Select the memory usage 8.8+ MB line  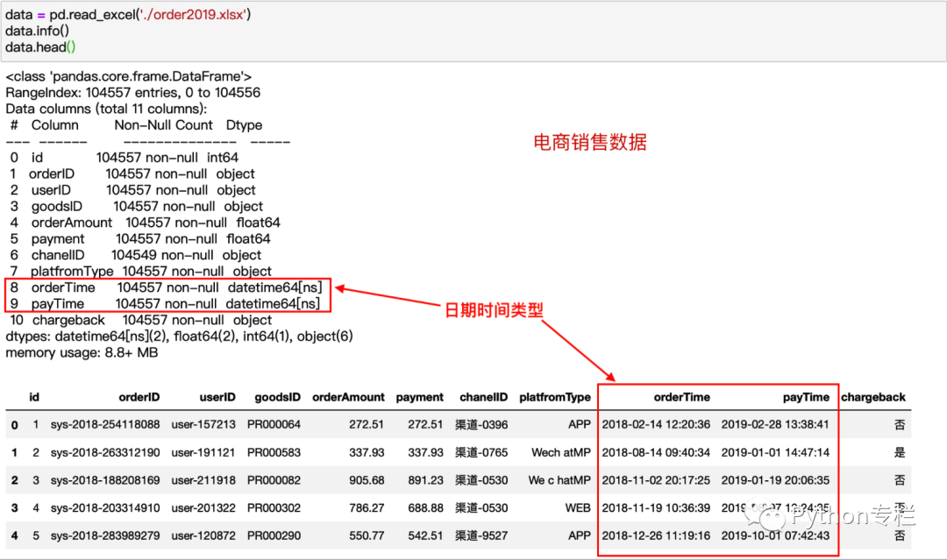coord(82,352)
